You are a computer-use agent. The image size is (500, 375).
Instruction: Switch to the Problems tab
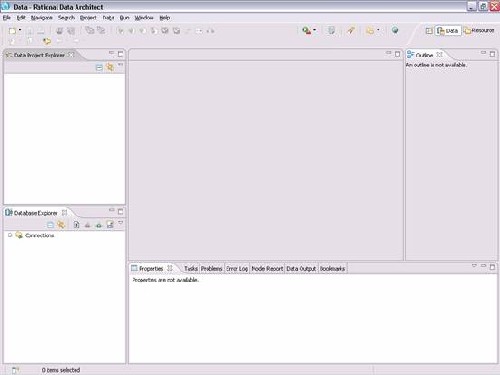tap(212, 269)
